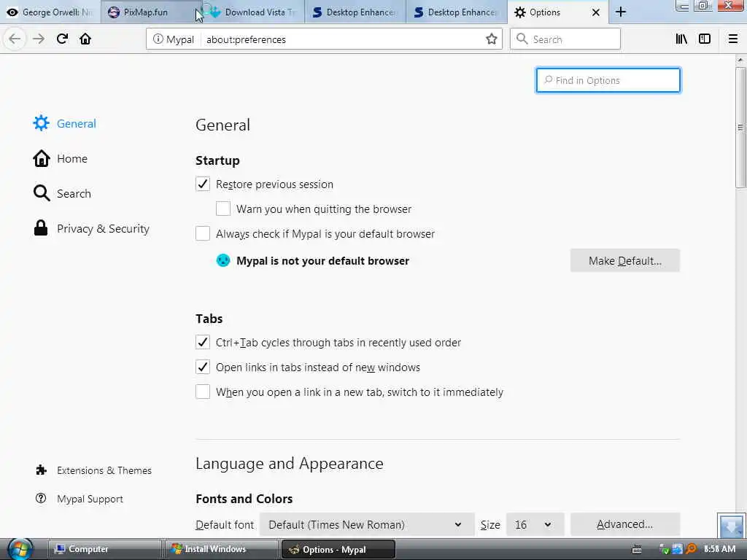
Task: Show sidebars with the sidebar icon
Action: click(705, 39)
